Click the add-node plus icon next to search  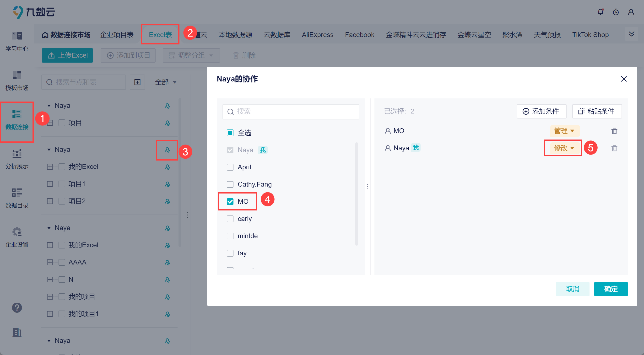(137, 82)
